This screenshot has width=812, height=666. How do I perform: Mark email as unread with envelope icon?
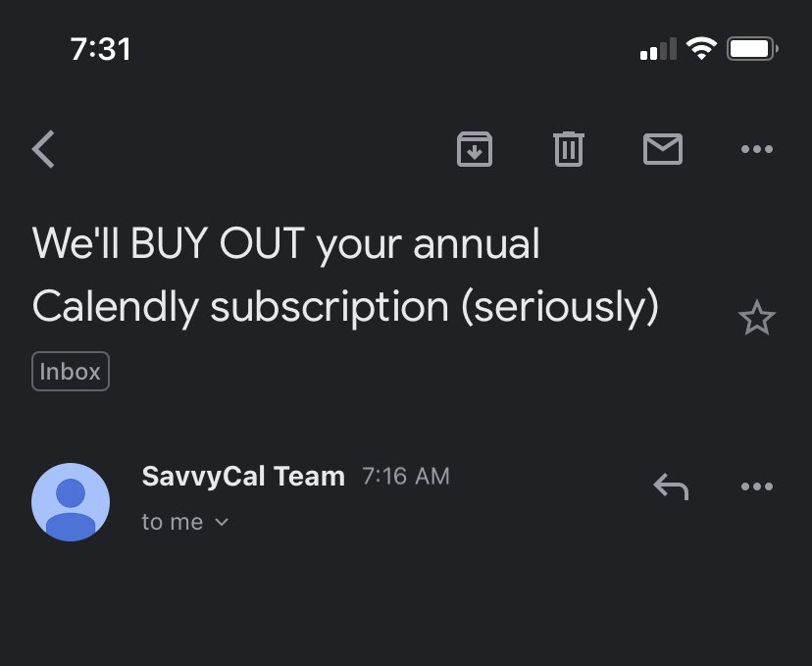pos(663,149)
